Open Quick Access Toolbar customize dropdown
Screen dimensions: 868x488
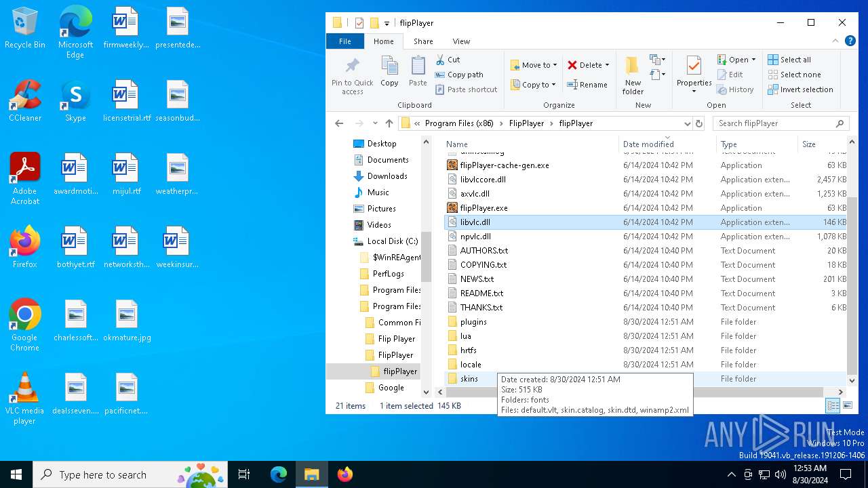click(387, 23)
